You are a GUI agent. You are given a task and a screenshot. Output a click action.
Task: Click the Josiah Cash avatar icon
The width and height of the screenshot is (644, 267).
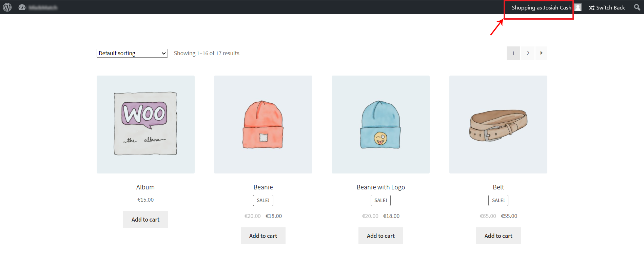click(x=578, y=7)
